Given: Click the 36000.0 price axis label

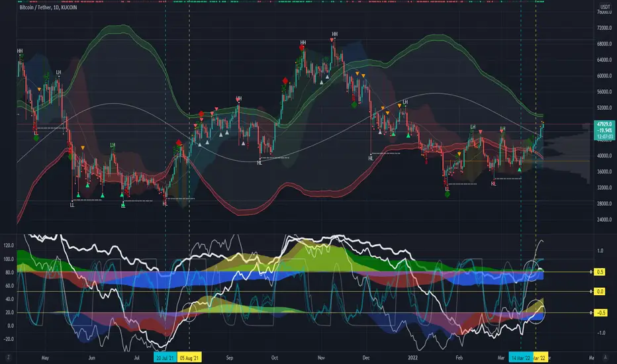Looking at the screenshot, I should [604, 171].
